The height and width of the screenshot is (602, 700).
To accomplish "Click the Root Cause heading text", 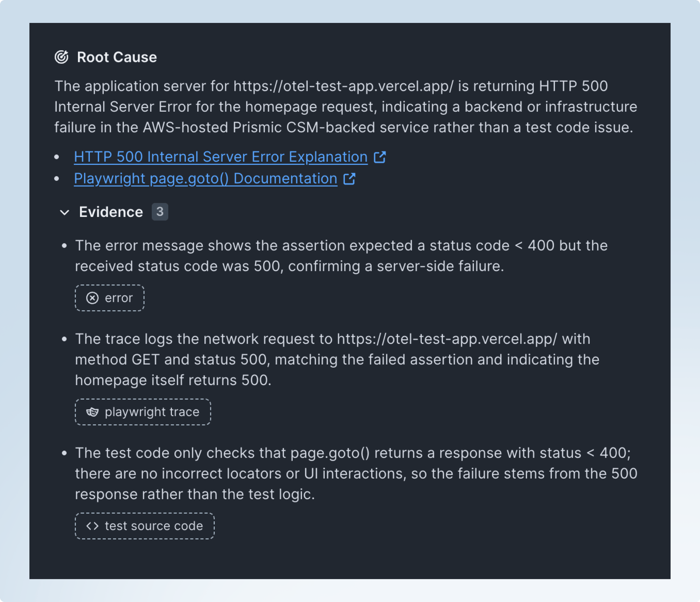I will 117,57.
